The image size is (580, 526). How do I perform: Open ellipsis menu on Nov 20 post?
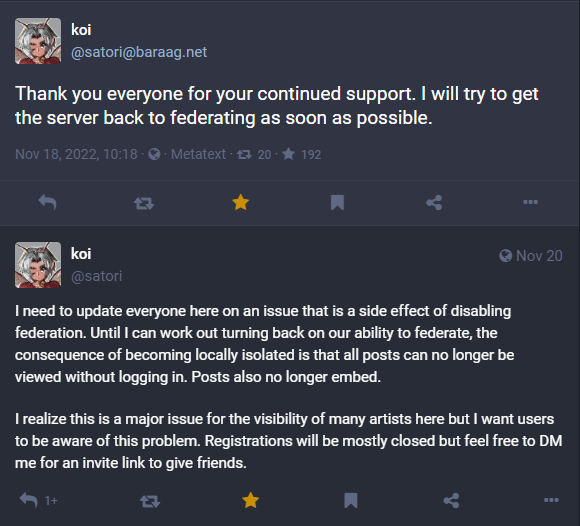click(x=551, y=500)
